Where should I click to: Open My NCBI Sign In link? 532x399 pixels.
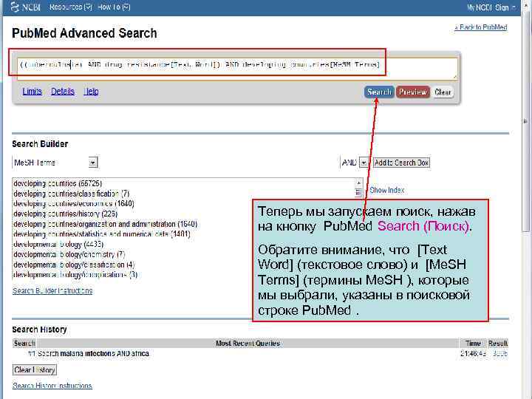click(491, 7)
